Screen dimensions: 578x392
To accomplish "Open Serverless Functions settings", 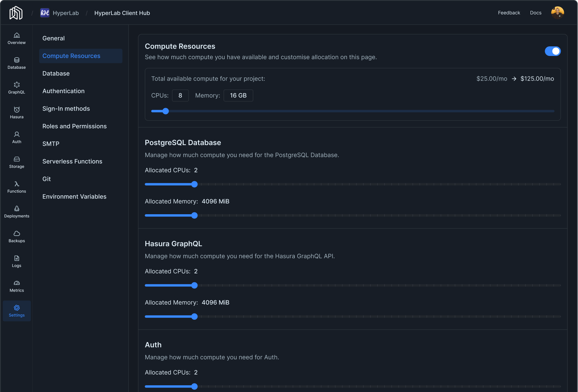I will click(x=81, y=161).
